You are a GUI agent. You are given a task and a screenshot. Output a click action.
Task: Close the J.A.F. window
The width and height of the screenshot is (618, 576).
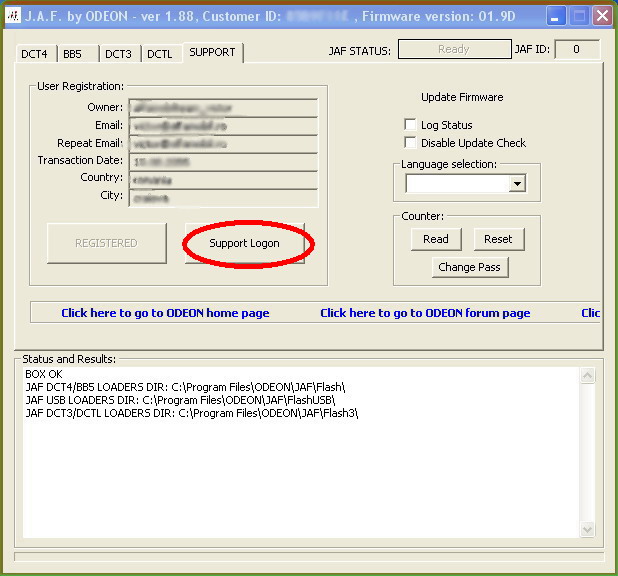pyautogui.click(x=602, y=17)
